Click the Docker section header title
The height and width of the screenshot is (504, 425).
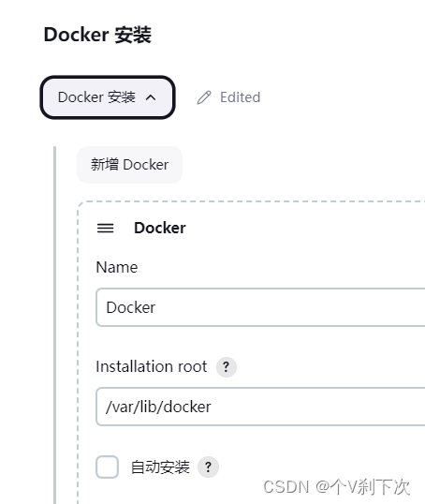[160, 228]
